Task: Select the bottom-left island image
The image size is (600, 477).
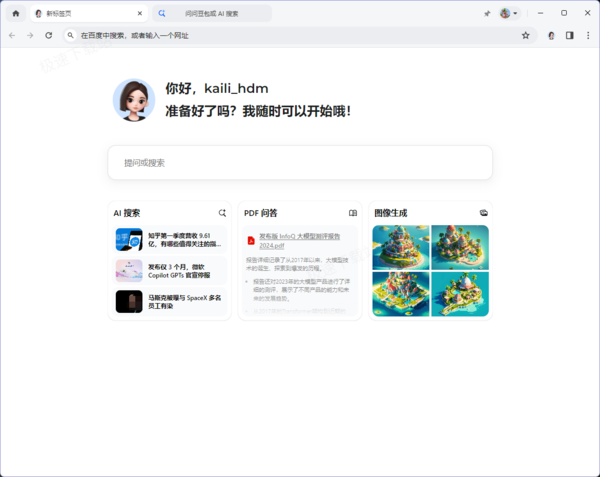Action: coord(401,294)
